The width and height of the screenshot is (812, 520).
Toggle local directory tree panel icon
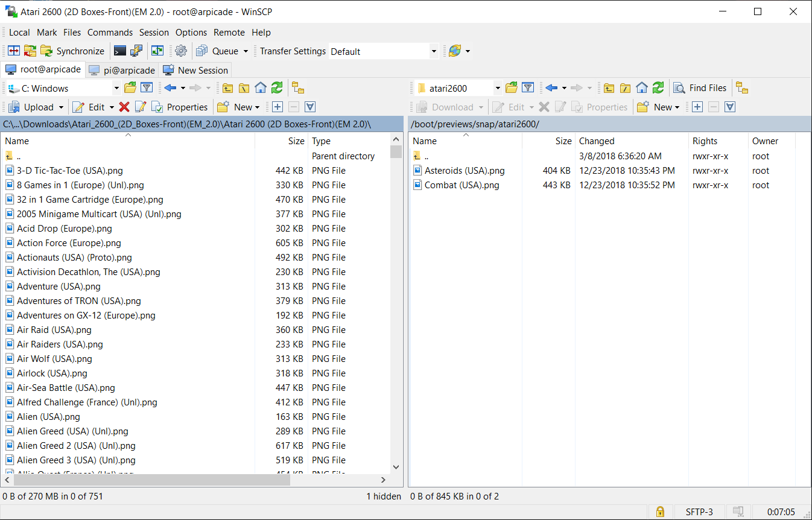[298, 88]
